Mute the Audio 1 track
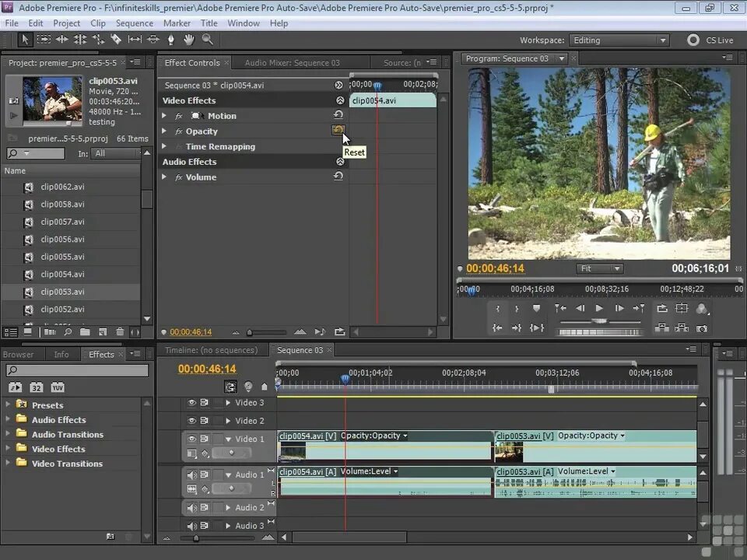 coord(191,474)
